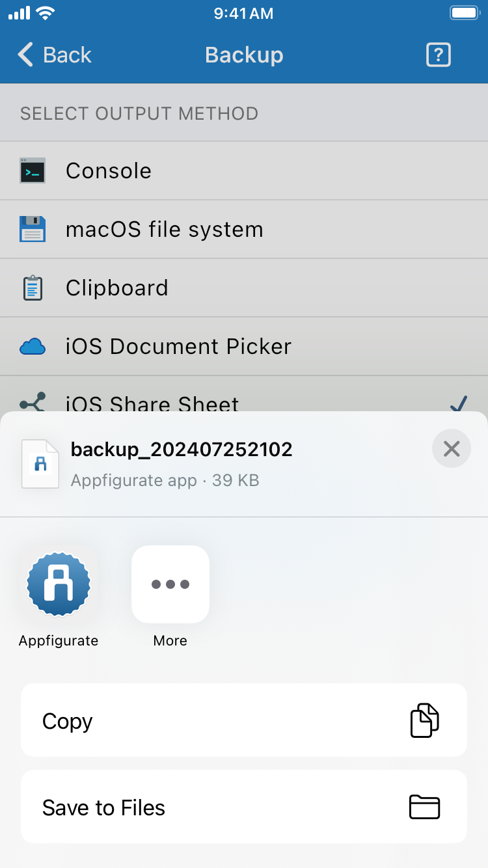
Task: Select the Console terminal icon
Action: pos(33,170)
